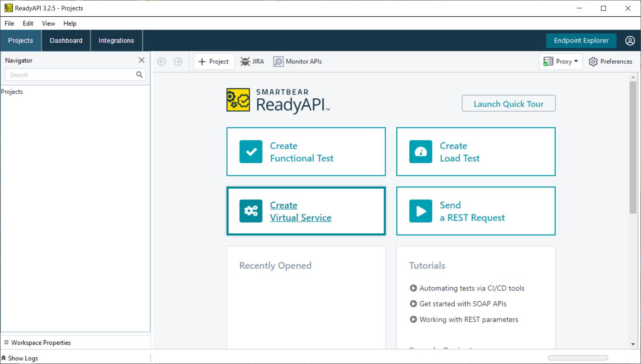Click the Launch Quick Tour button

(508, 103)
